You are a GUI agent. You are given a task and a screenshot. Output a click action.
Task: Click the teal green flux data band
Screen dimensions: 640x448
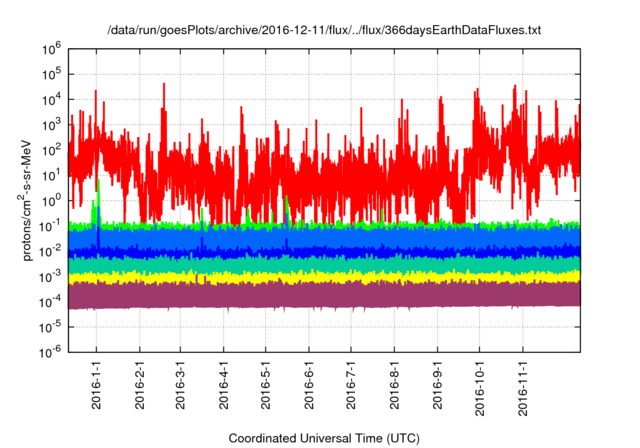point(324,265)
